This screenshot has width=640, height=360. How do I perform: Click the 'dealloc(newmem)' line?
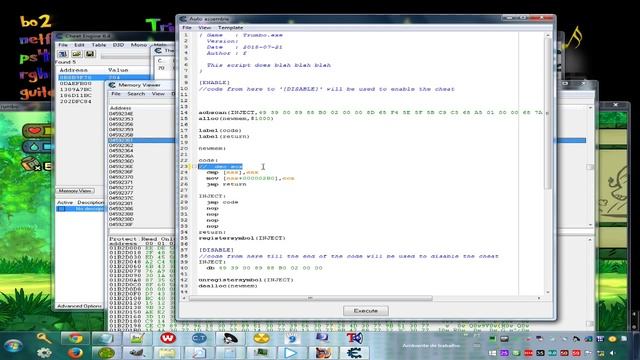(x=228, y=286)
